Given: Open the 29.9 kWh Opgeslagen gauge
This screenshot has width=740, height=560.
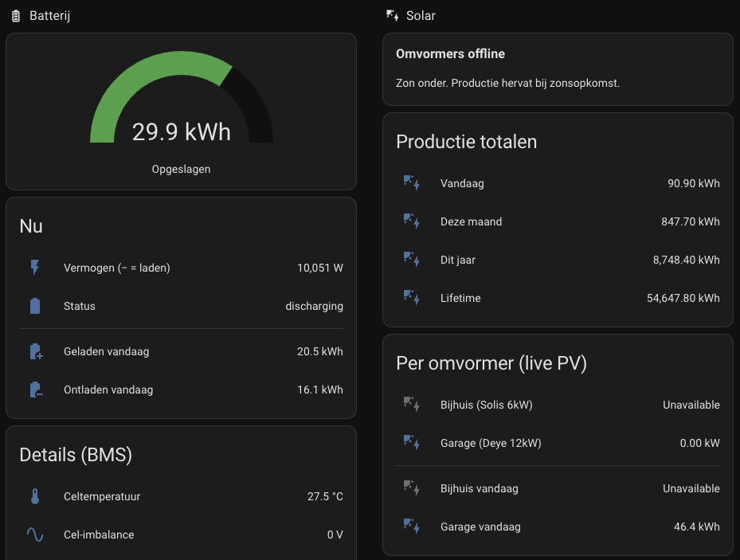Looking at the screenshot, I should pyautogui.click(x=182, y=112).
